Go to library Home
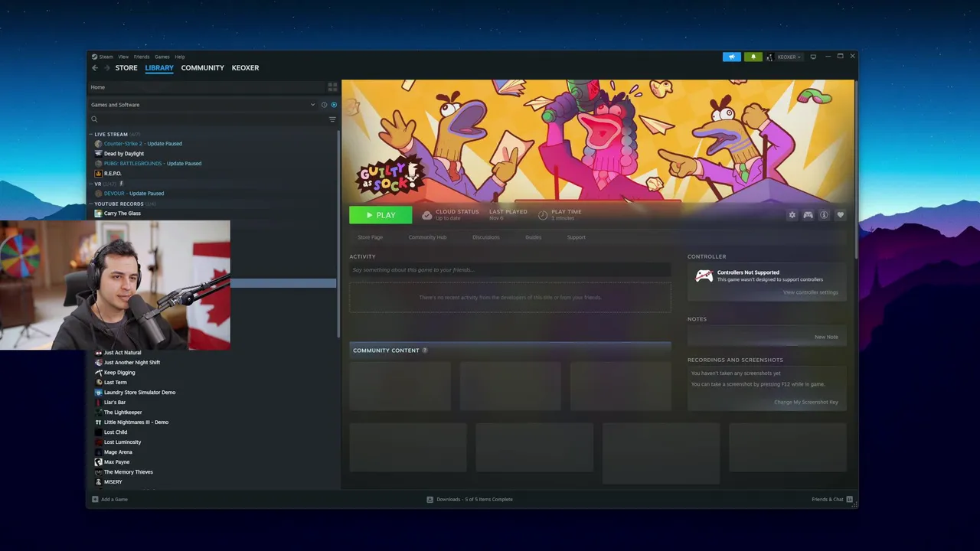The width and height of the screenshot is (980, 551). pyautogui.click(x=98, y=87)
